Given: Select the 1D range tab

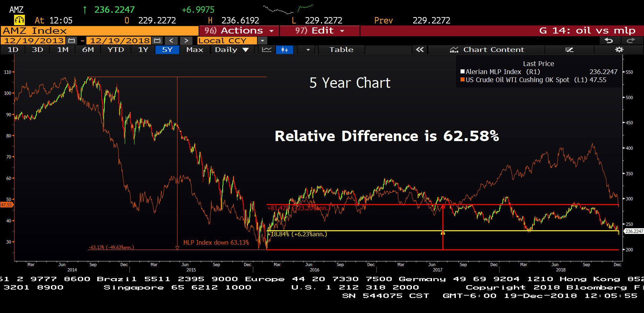Looking at the screenshot, I should point(13,50).
